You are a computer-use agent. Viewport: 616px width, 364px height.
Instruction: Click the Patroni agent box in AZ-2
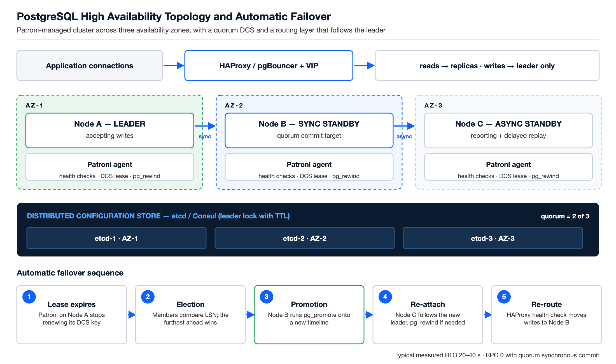309,167
